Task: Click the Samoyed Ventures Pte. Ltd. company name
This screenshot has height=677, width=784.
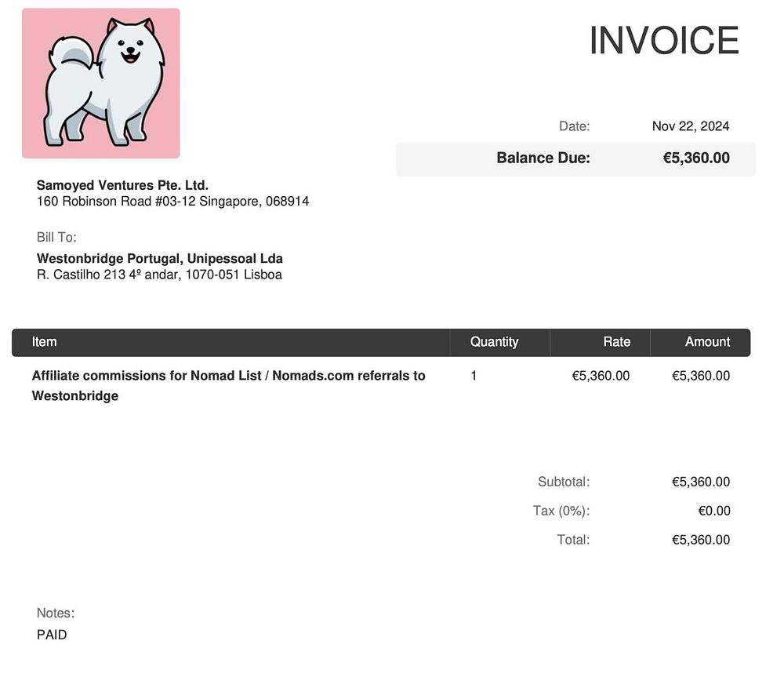Action: [x=122, y=185]
